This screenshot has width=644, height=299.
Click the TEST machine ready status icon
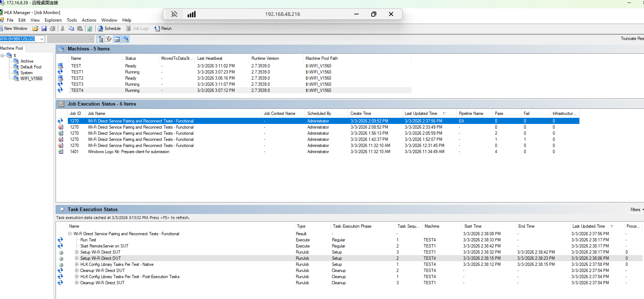point(60,66)
